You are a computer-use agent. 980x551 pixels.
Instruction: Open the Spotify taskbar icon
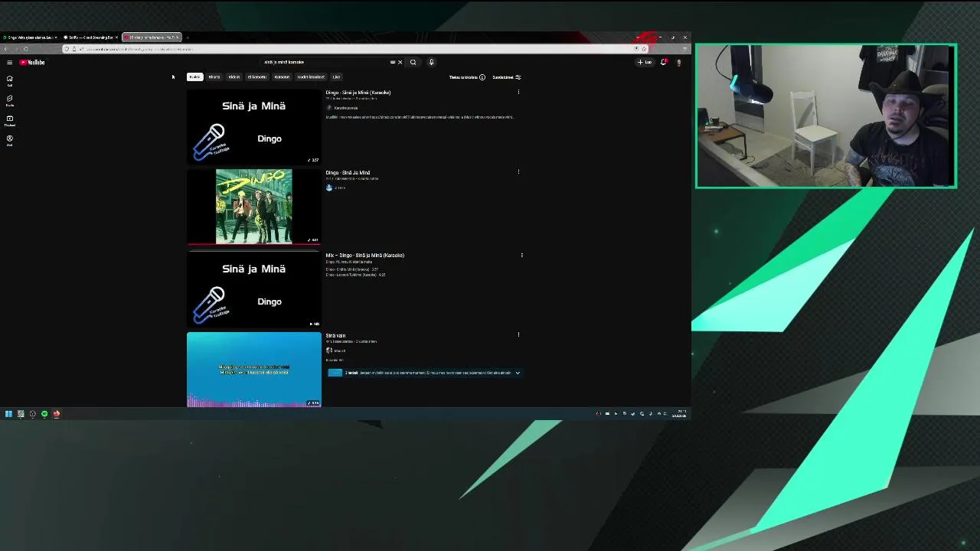point(44,414)
